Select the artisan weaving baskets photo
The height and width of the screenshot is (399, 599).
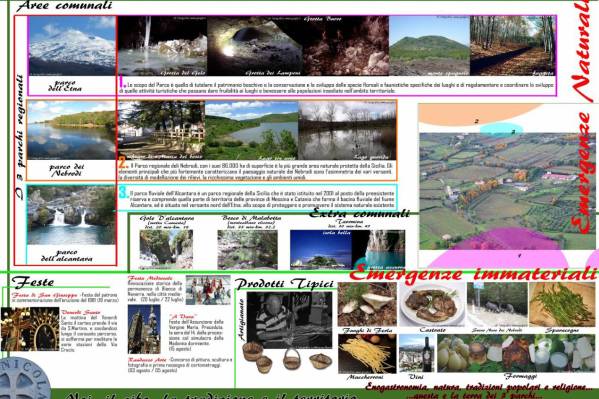pos(289,320)
